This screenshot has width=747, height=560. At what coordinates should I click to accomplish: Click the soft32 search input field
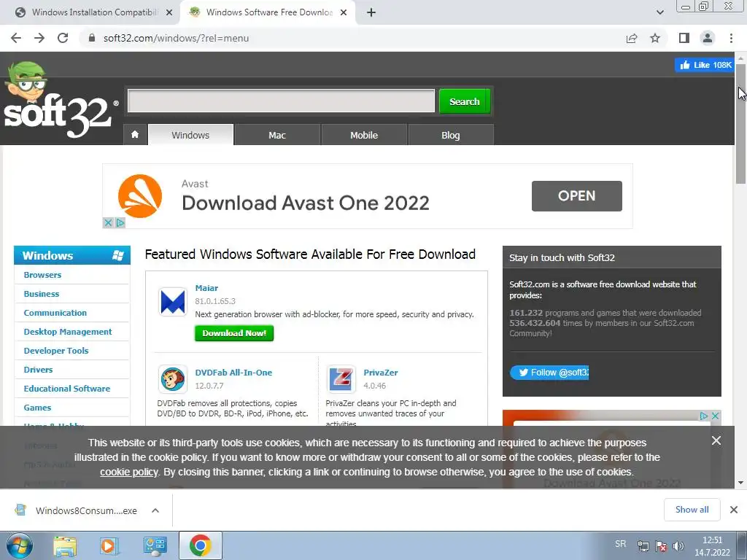[x=281, y=101]
